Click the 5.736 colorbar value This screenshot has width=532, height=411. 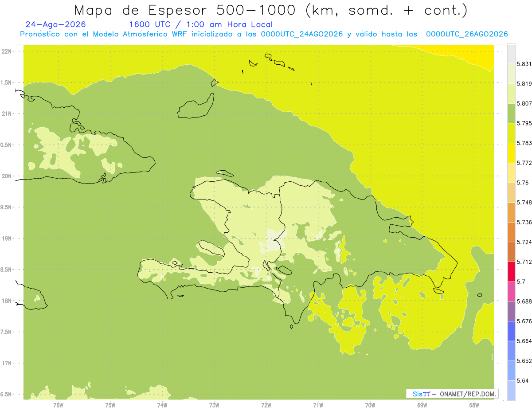tap(524, 222)
